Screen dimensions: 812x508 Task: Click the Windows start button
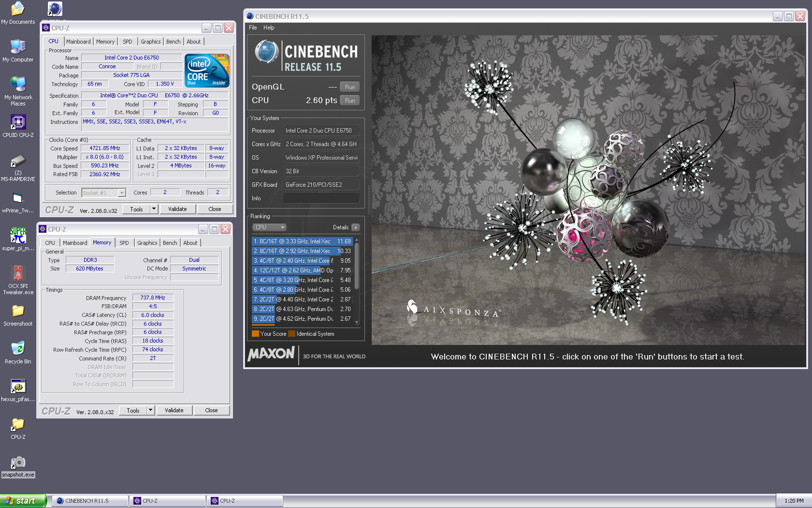click(23, 501)
